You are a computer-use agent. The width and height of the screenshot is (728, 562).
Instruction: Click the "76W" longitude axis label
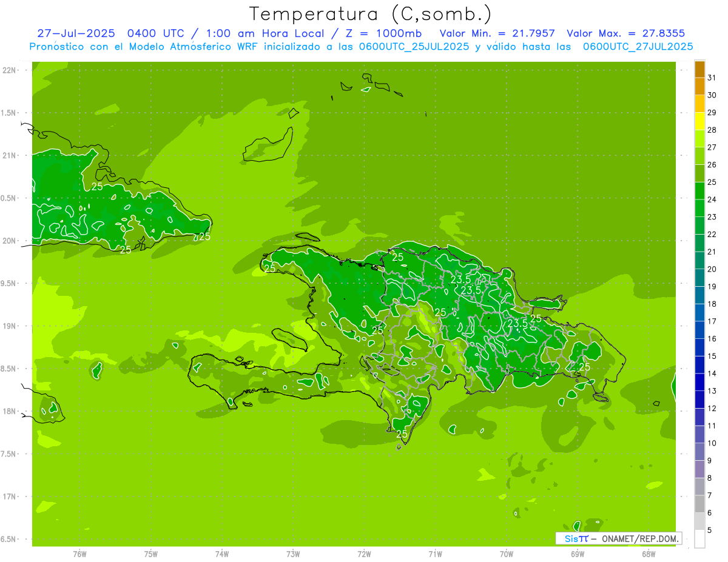coord(79,554)
